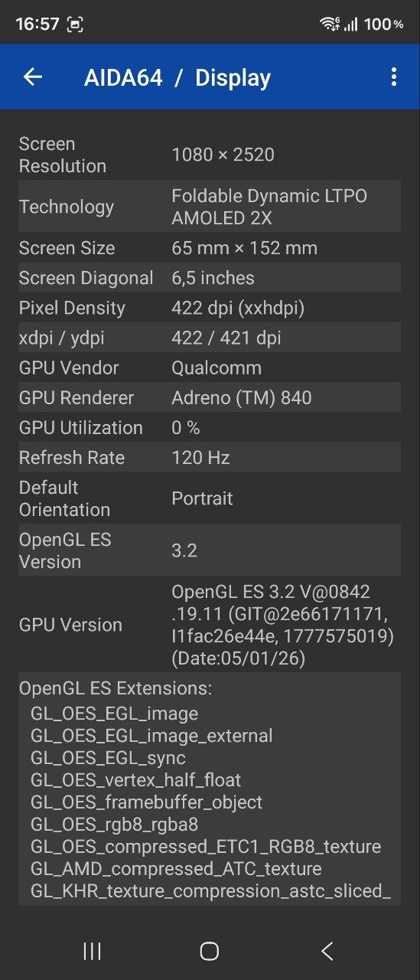This screenshot has height=980, width=420.
Task: Select the Technology row showing LTPO AMOLED
Action: tap(210, 207)
